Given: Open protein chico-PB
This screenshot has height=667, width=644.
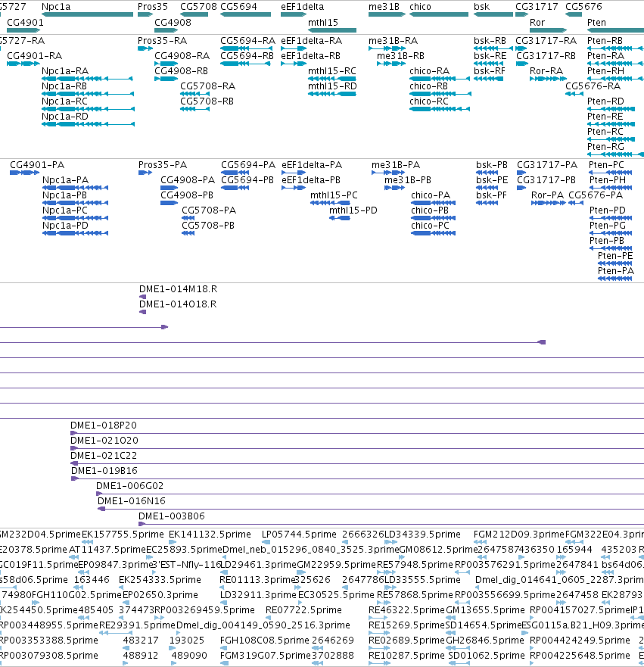Looking at the screenshot, I should point(430,210).
